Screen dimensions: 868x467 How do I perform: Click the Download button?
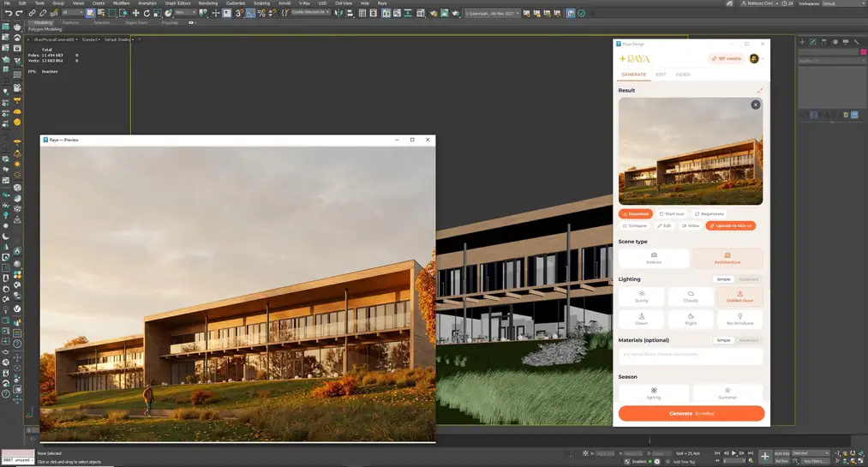click(x=636, y=213)
